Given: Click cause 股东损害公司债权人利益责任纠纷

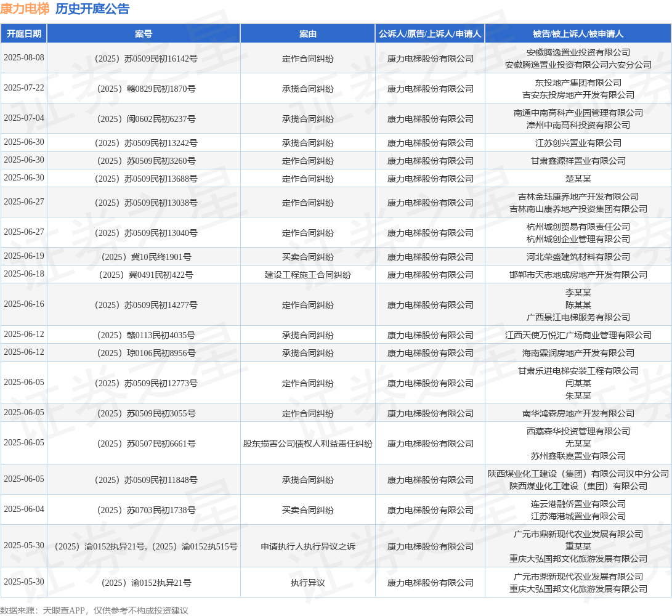Looking at the screenshot, I should point(308,444).
